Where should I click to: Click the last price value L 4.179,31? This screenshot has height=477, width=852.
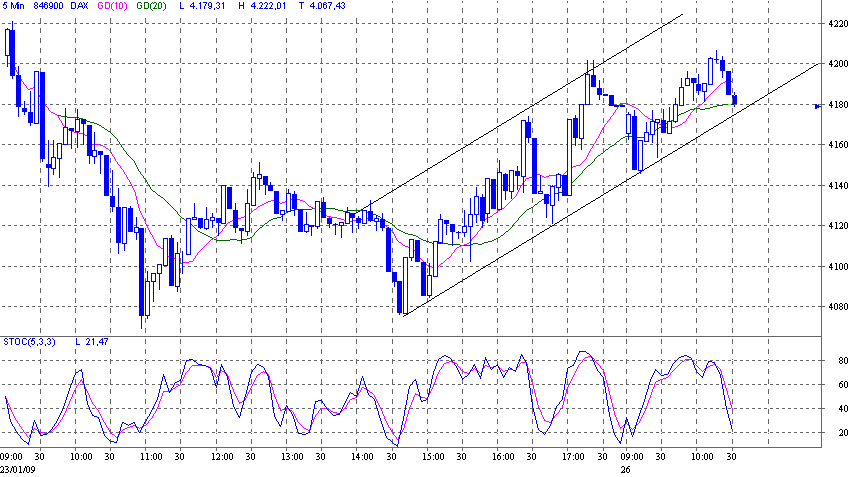click(202, 6)
